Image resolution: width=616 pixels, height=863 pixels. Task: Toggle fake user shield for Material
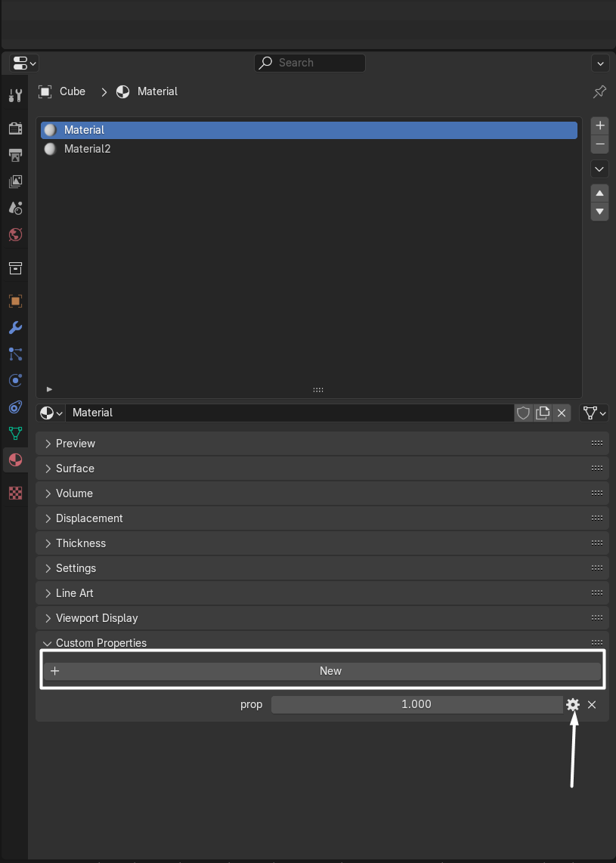tap(523, 413)
